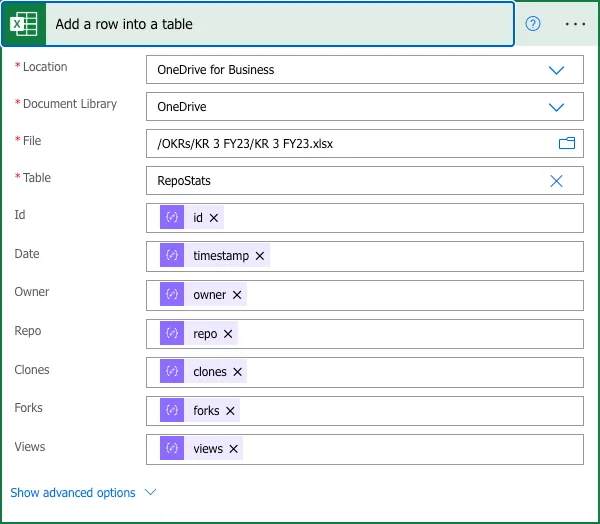Expand the Document Library dropdown chevron
The height and width of the screenshot is (524, 600).
coord(556,107)
